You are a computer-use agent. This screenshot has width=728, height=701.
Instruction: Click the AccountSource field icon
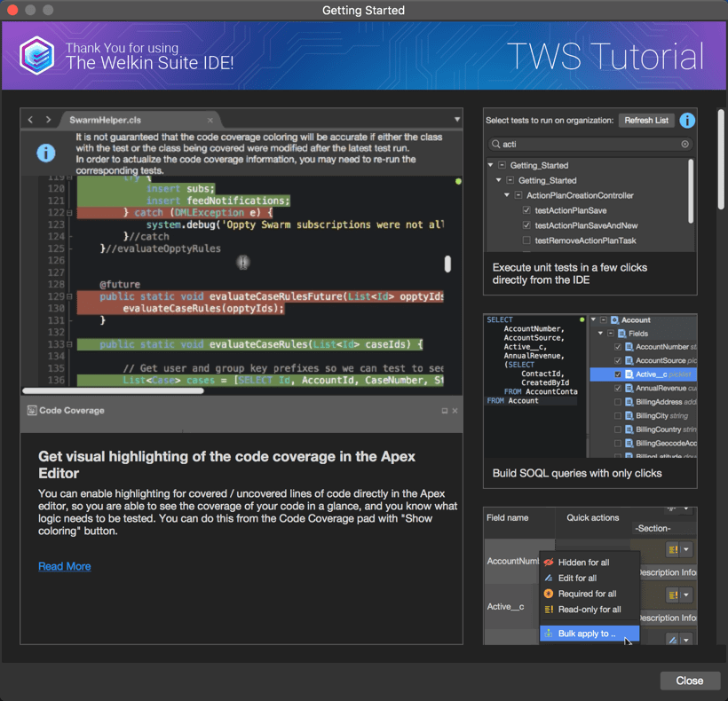click(x=629, y=360)
